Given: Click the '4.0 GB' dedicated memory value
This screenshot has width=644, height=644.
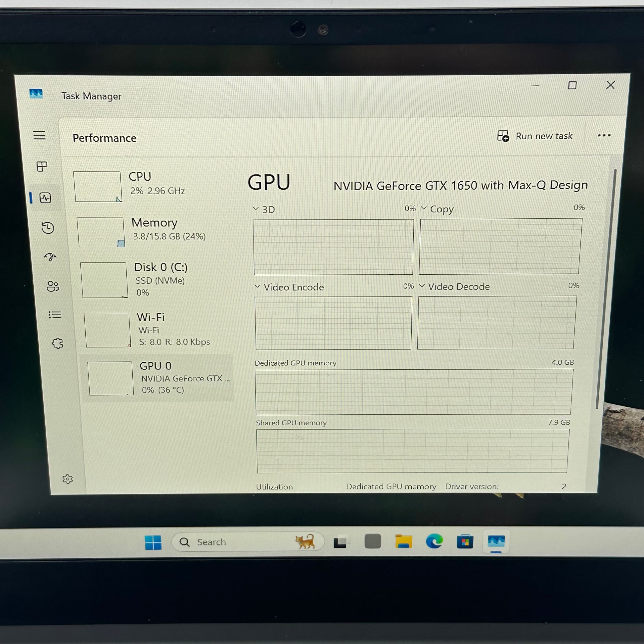Looking at the screenshot, I should (563, 362).
